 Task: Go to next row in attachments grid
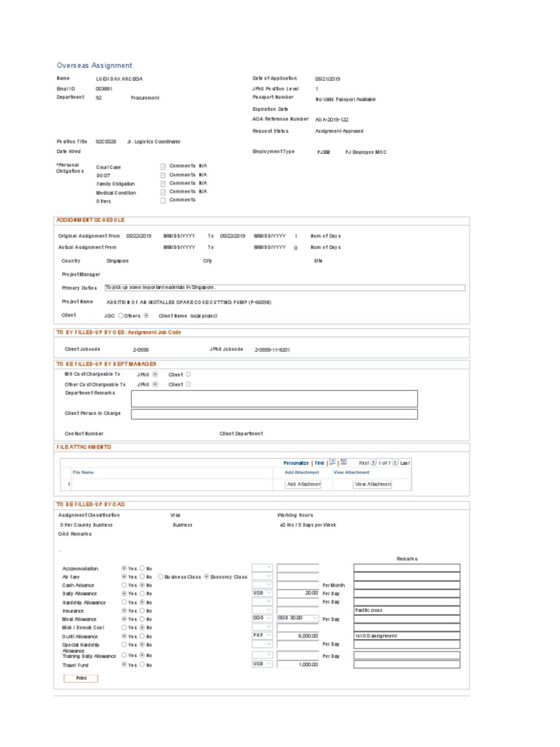click(395, 462)
